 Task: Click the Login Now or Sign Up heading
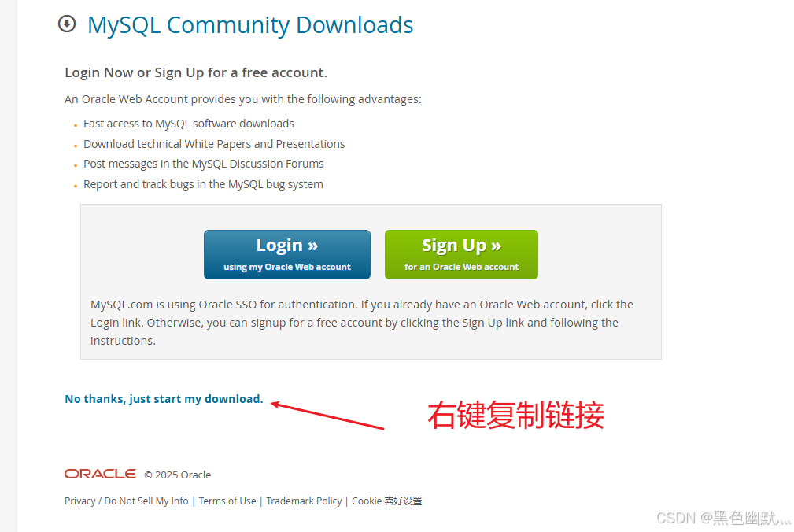(196, 73)
